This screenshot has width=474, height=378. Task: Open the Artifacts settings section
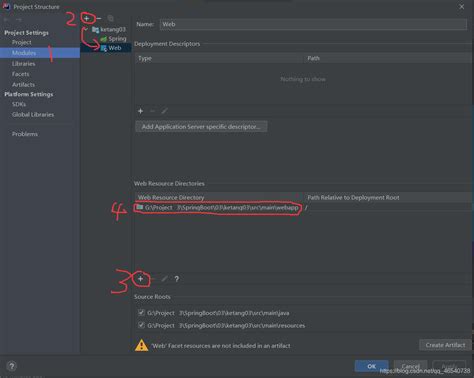click(23, 85)
